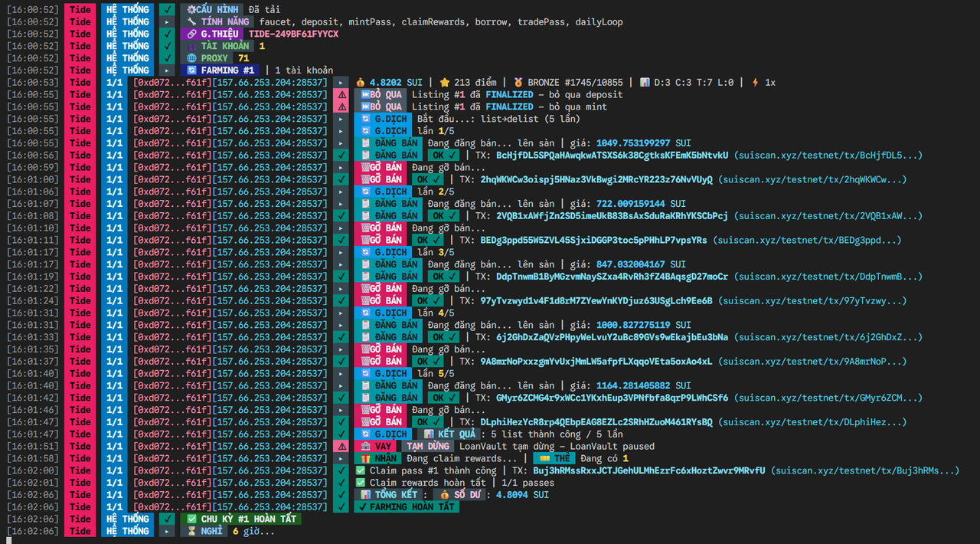This screenshot has height=544, width=980.
Task: Select the TX hash starting GMyr6ZCMG4r9xWCc1
Action: [x=612, y=398]
